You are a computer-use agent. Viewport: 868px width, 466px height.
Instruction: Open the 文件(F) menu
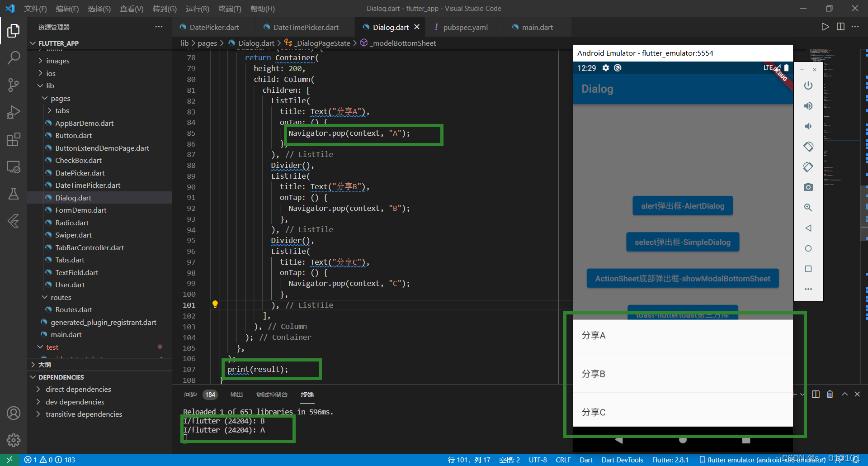tap(35, 9)
